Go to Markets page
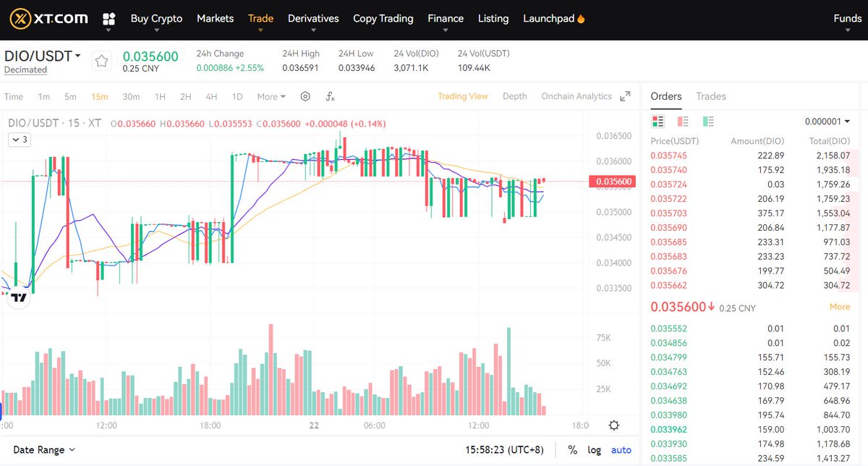 [215, 19]
